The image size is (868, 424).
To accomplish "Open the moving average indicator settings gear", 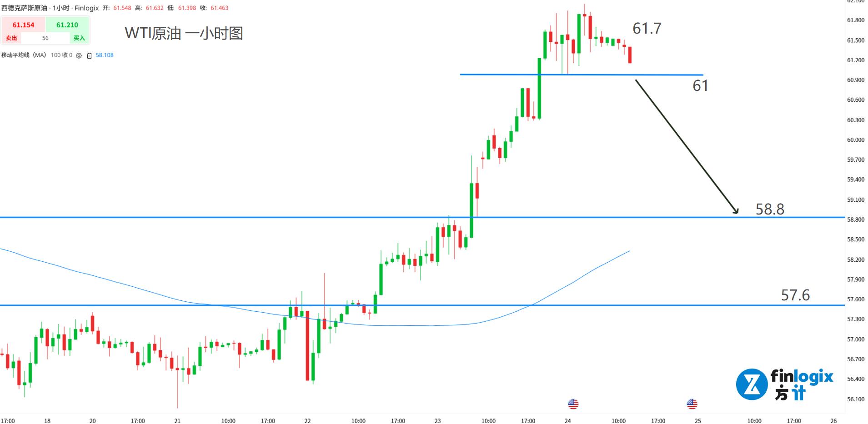I will click(x=79, y=55).
